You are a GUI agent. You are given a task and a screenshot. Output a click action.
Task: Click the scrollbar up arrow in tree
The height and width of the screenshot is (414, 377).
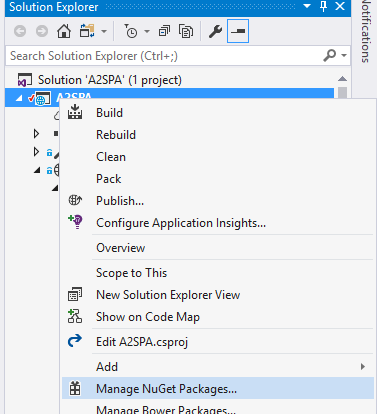tap(342, 79)
